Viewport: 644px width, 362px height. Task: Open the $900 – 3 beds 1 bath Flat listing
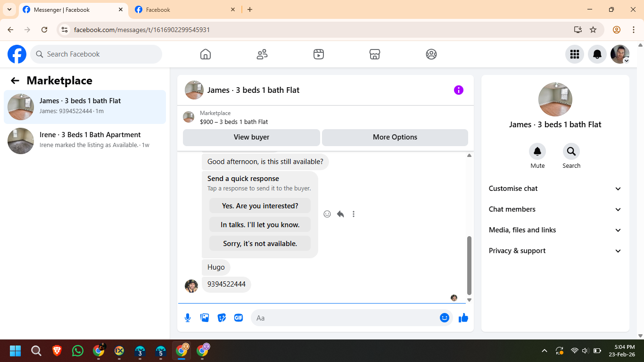point(234,122)
